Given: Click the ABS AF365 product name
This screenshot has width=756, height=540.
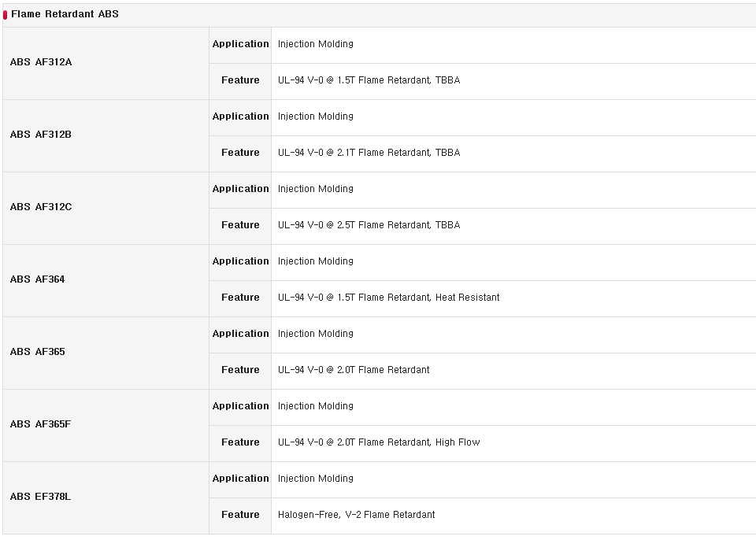Looking at the screenshot, I should tap(38, 352).
